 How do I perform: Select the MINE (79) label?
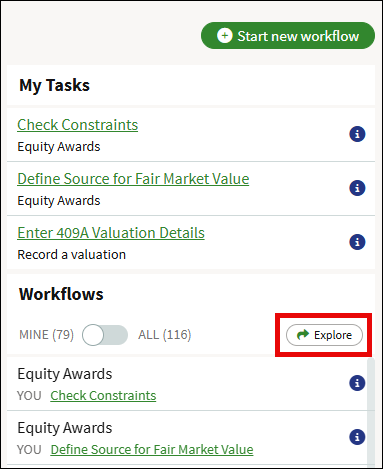(x=46, y=335)
